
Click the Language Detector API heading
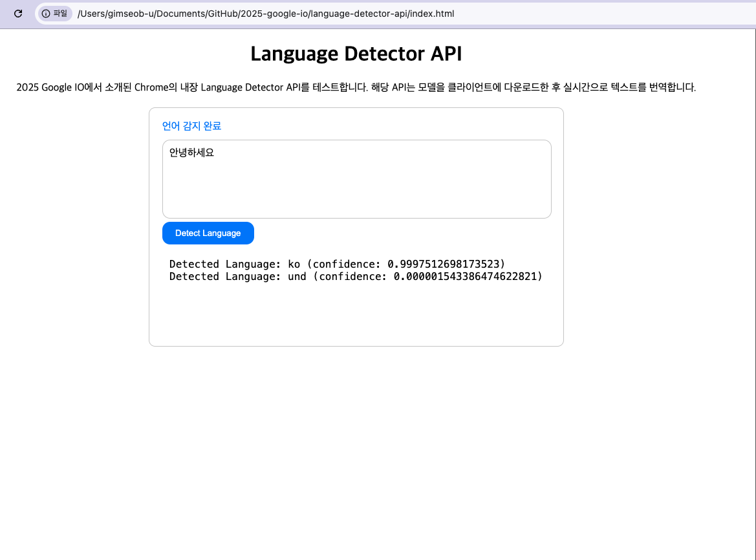coord(356,54)
